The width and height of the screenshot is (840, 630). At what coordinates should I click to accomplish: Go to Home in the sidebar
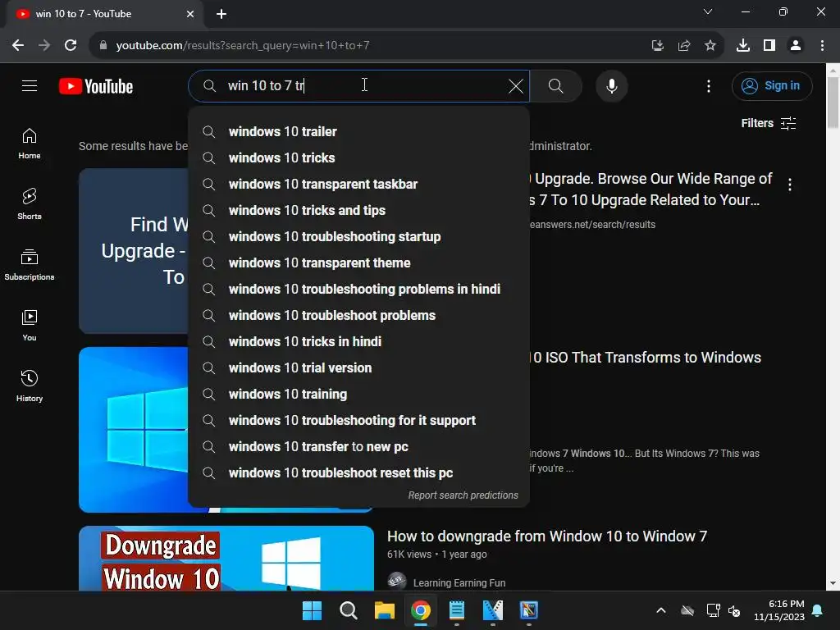click(30, 144)
